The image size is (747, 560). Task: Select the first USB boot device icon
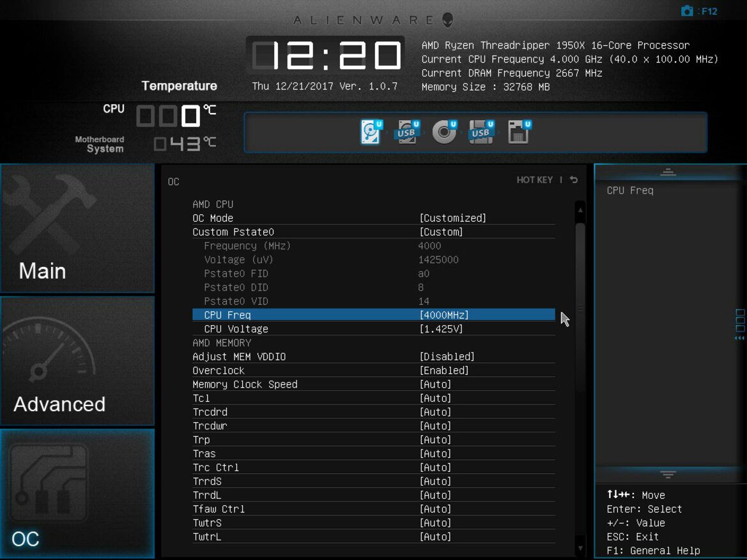tap(407, 132)
